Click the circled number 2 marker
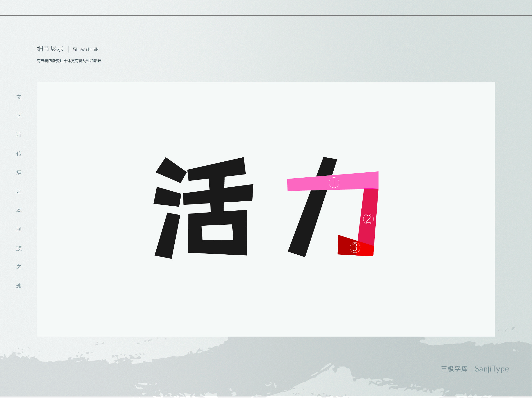 368,219
